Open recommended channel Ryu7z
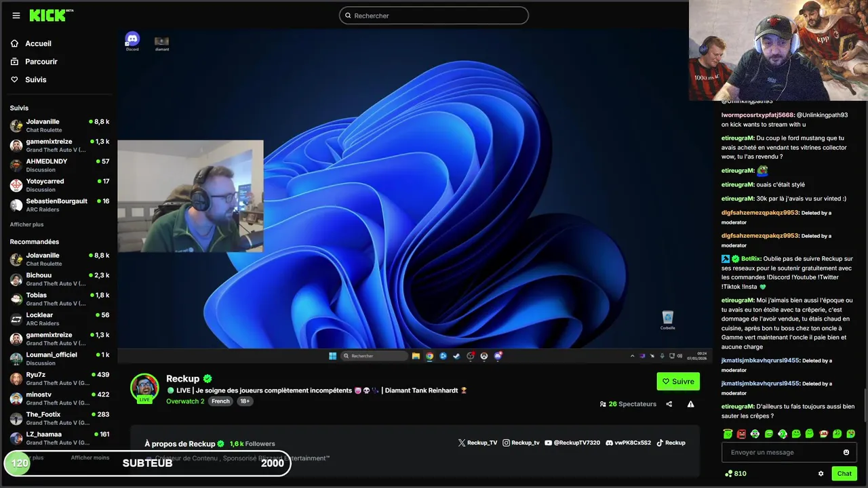 59,378
